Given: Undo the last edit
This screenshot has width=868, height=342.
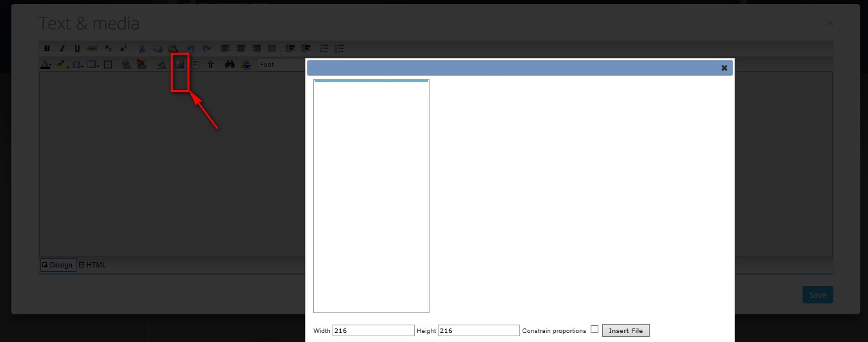Looking at the screenshot, I should 191,48.
